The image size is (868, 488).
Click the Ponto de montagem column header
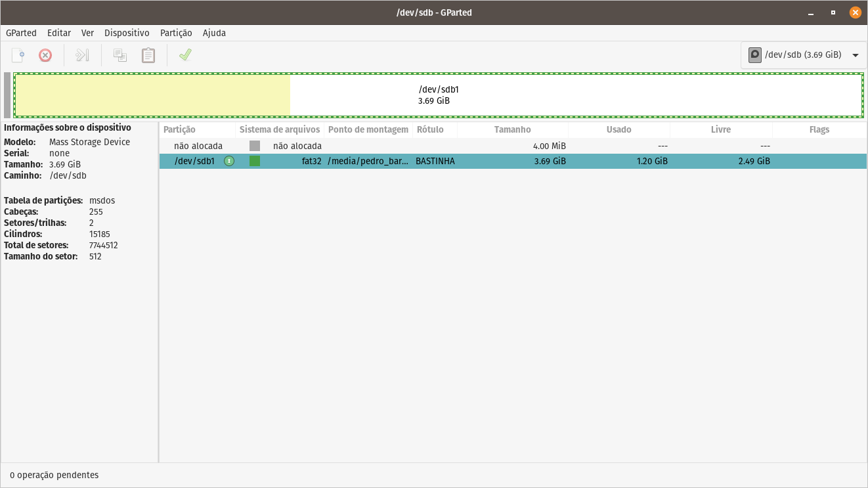[368, 130]
